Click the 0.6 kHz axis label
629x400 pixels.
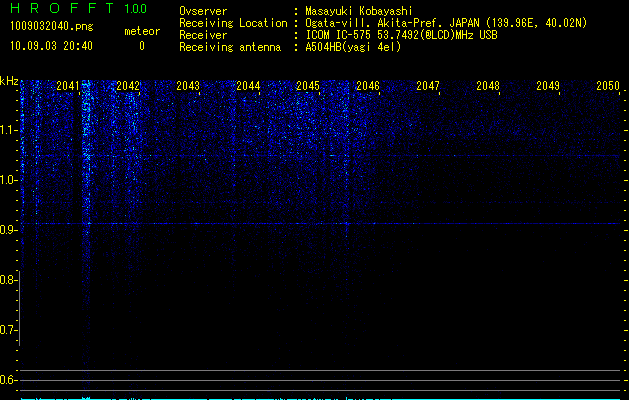point(8,380)
